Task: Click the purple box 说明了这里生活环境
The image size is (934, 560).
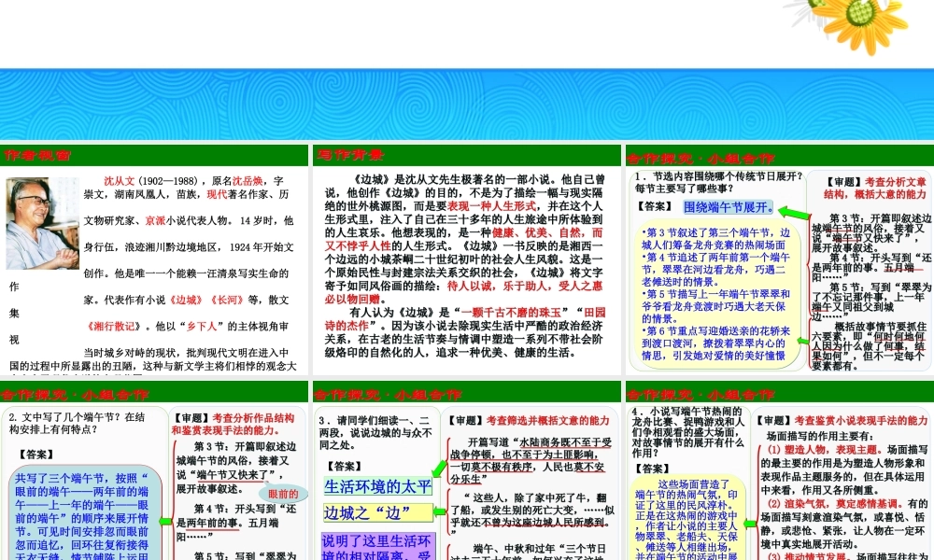Action: (x=377, y=547)
